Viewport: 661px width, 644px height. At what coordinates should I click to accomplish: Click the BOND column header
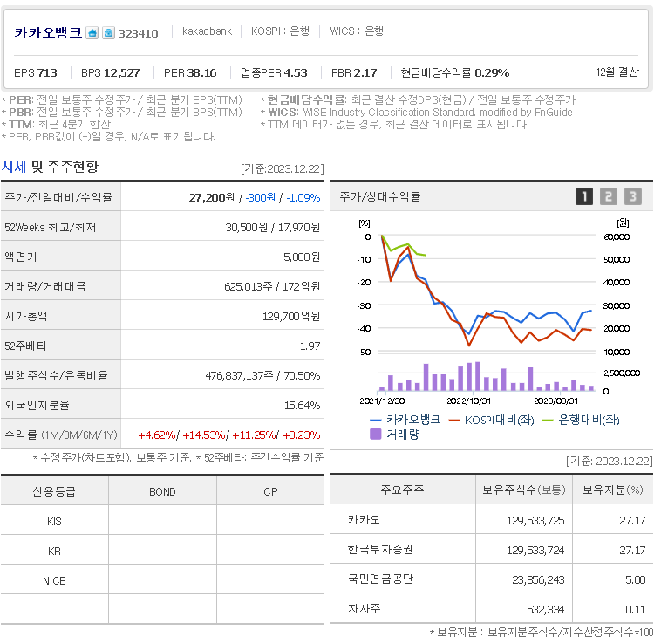coord(162,492)
